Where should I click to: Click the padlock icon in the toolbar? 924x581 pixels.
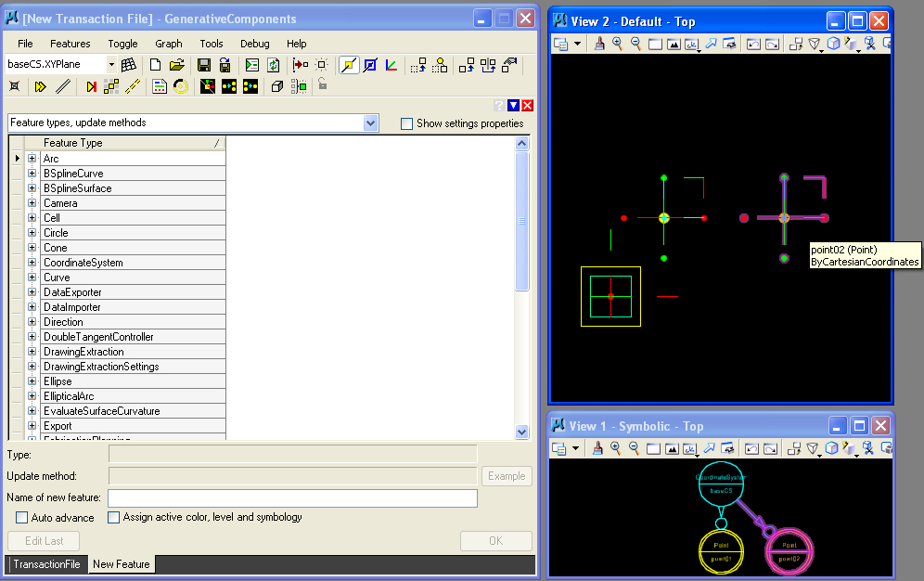pos(322,84)
